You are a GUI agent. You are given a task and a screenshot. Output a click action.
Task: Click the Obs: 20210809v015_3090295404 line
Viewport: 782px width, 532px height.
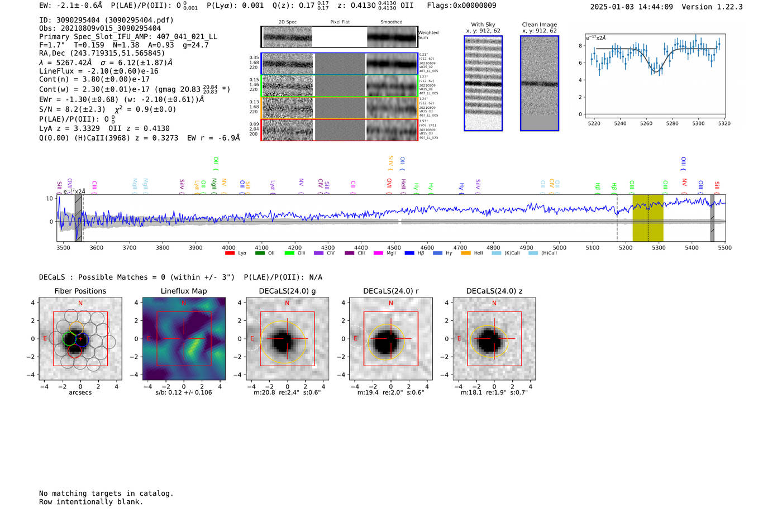(x=100, y=28)
